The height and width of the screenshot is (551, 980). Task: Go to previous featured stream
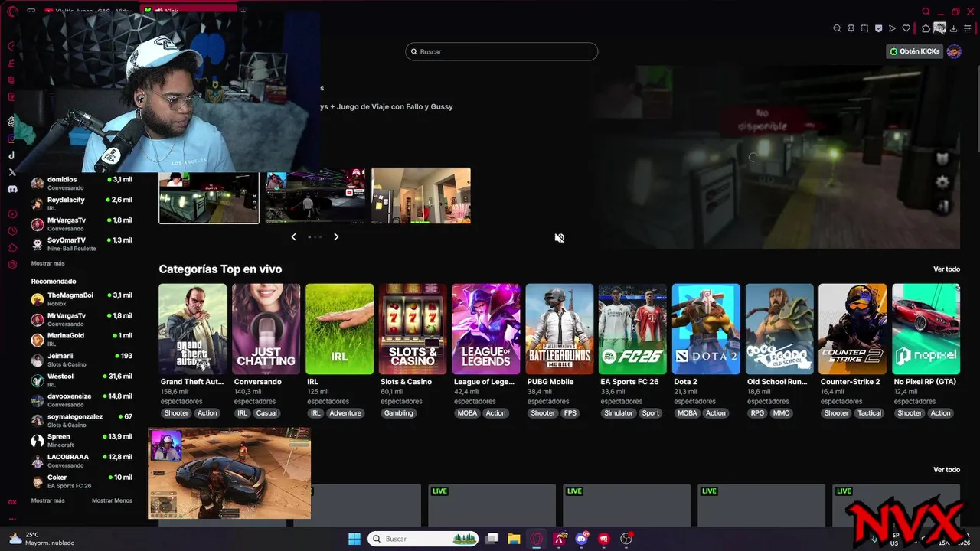click(x=293, y=237)
